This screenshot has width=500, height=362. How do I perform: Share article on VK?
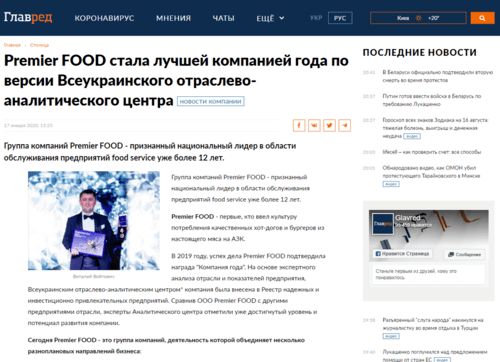pos(314,125)
